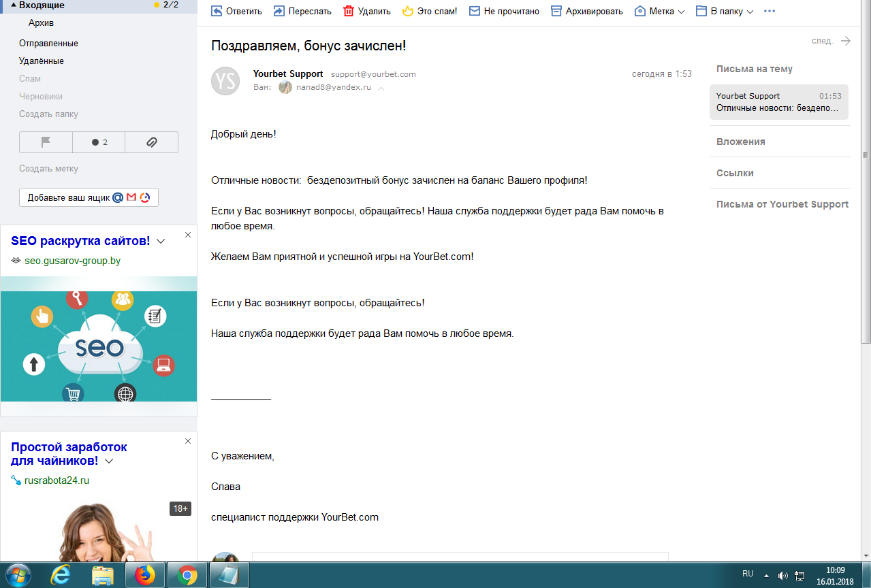Expand the Простой заработок ad chevron
The image size is (871, 588).
click(109, 461)
